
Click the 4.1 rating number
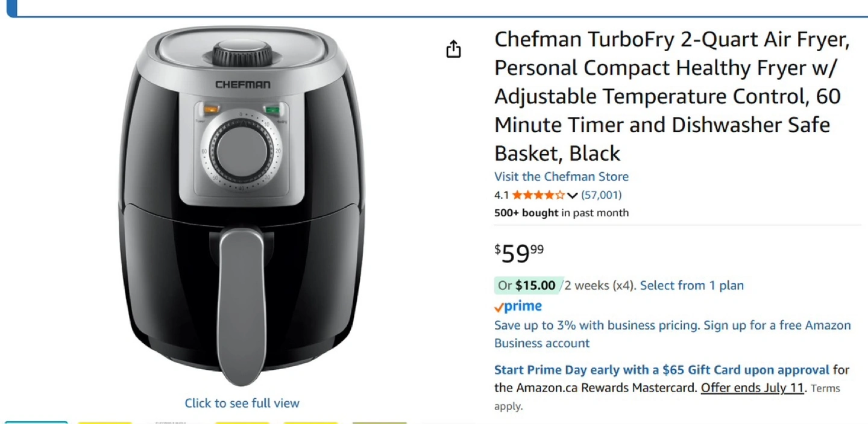click(502, 195)
